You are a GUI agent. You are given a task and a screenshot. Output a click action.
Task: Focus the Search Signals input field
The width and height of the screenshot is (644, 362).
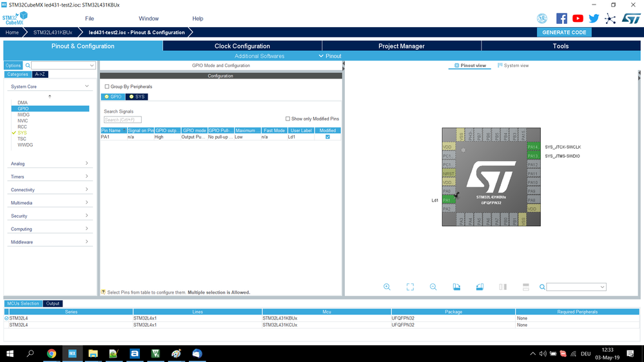[122, 120]
